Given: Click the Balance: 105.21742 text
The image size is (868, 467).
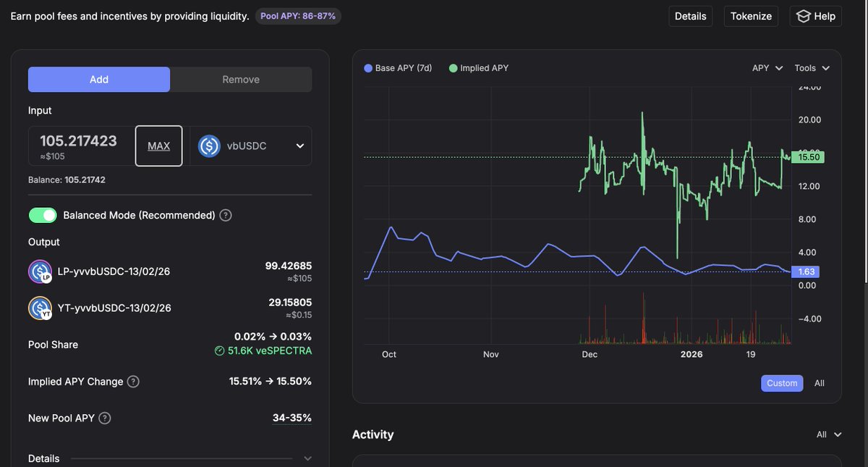Looking at the screenshot, I should tap(67, 180).
